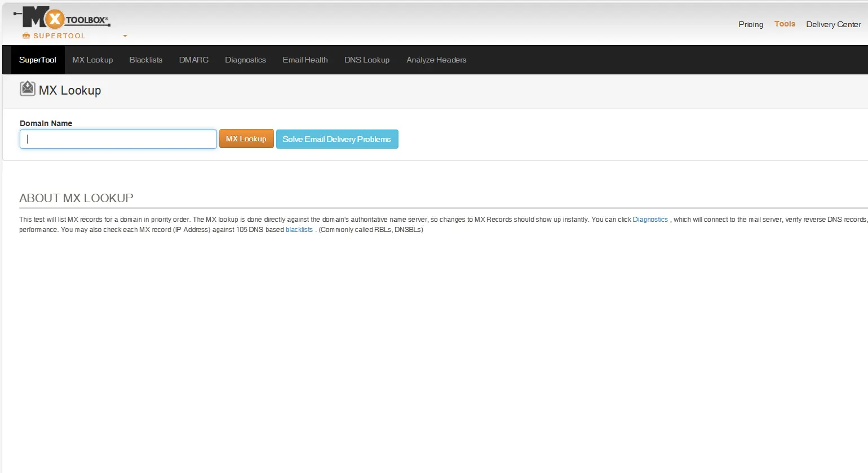Open the Delivery Center link
This screenshot has width=868, height=473.
coord(833,24)
